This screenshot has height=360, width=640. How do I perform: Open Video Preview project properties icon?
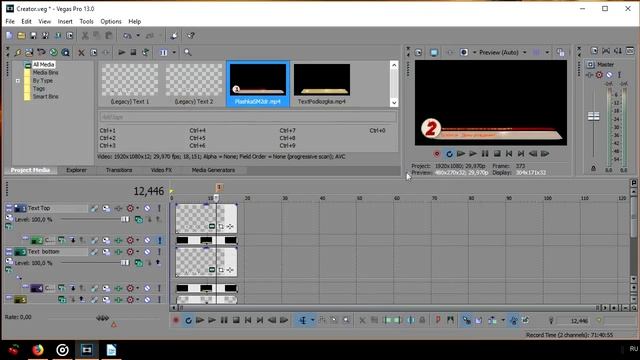(418, 53)
